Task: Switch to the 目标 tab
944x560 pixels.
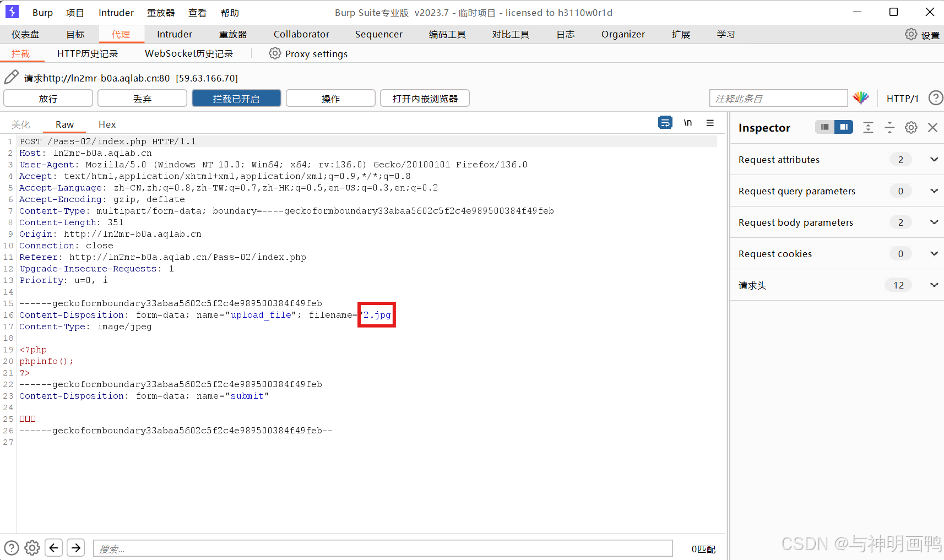Action: point(75,34)
